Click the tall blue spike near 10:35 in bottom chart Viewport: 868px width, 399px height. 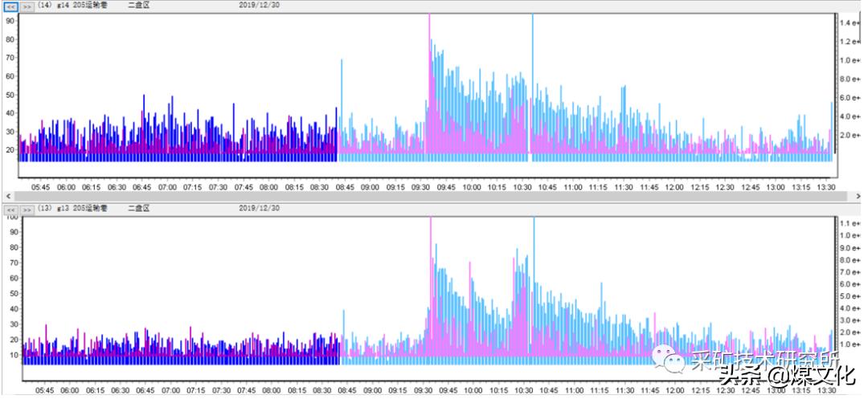point(534,241)
